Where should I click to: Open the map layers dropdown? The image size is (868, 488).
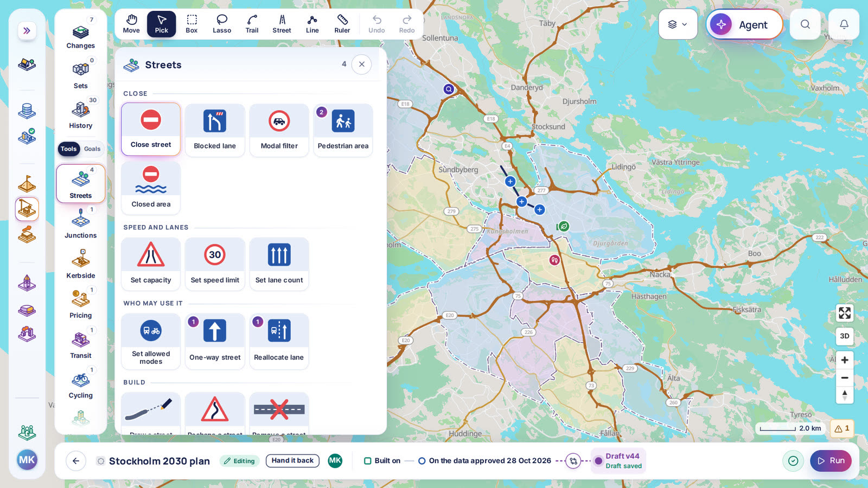[678, 24]
